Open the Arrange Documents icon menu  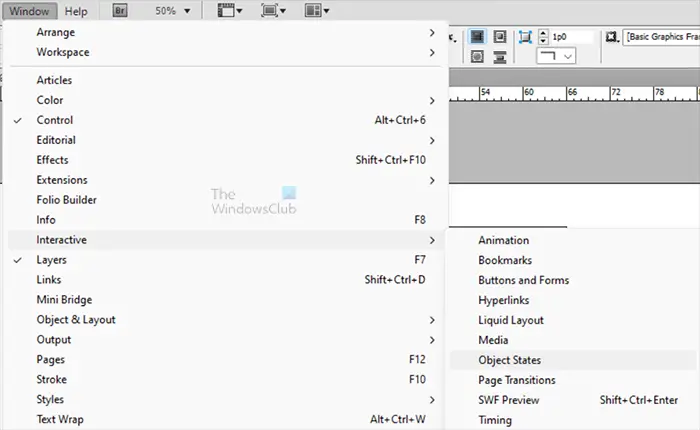pyautogui.click(x=317, y=10)
